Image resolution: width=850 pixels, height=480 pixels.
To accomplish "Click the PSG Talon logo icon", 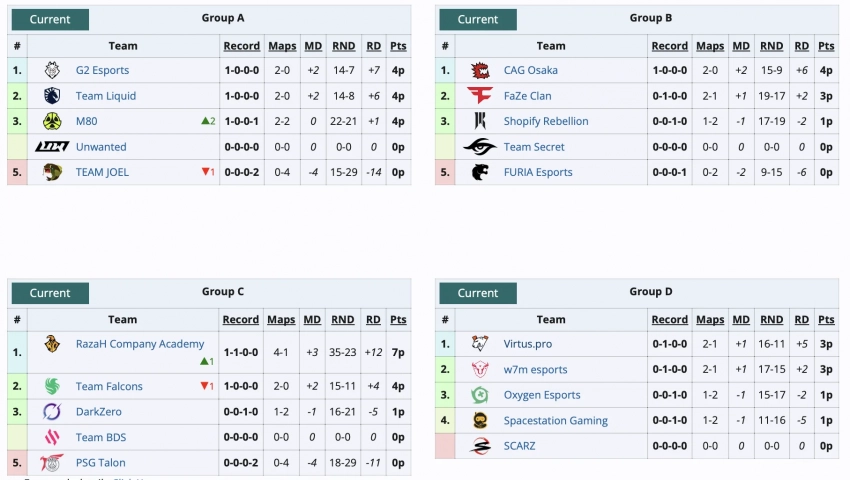I will click(52, 463).
